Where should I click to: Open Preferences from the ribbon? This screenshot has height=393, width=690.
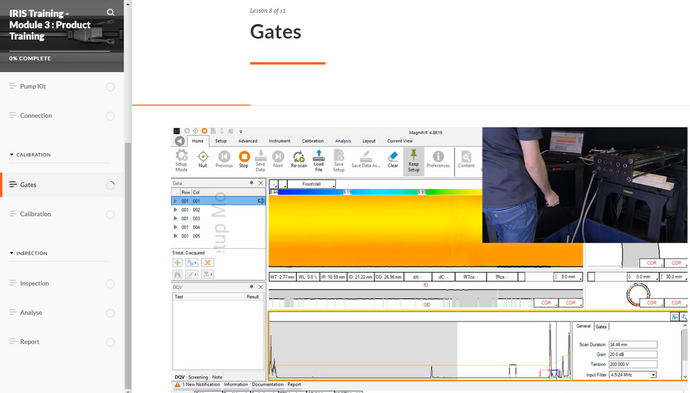(x=438, y=159)
